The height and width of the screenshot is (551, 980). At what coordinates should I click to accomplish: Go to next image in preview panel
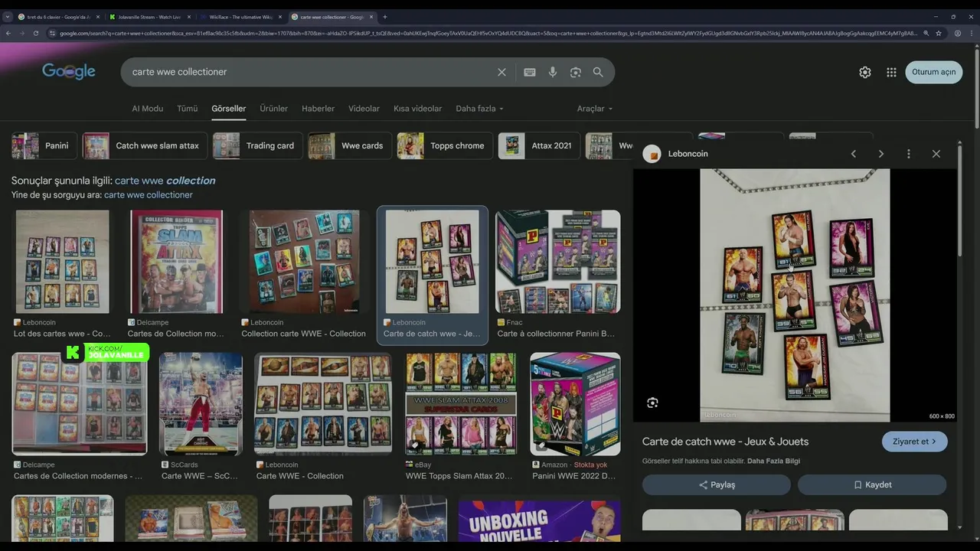coord(881,154)
